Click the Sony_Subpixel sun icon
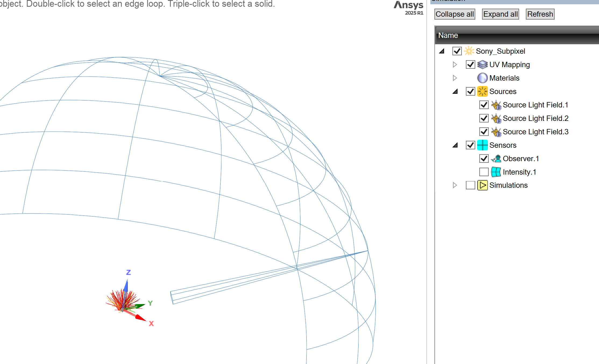Image resolution: width=599 pixels, height=364 pixels. pyautogui.click(x=469, y=51)
